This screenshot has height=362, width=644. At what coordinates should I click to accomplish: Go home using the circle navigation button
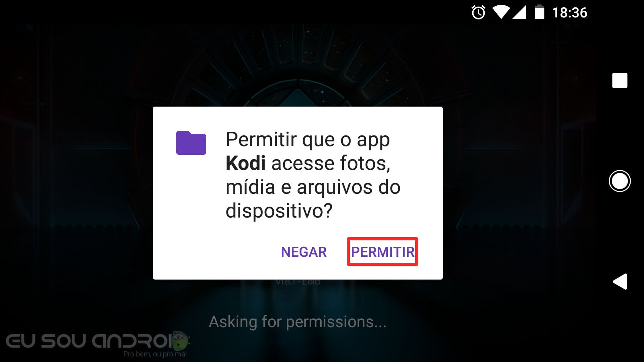pyautogui.click(x=620, y=181)
